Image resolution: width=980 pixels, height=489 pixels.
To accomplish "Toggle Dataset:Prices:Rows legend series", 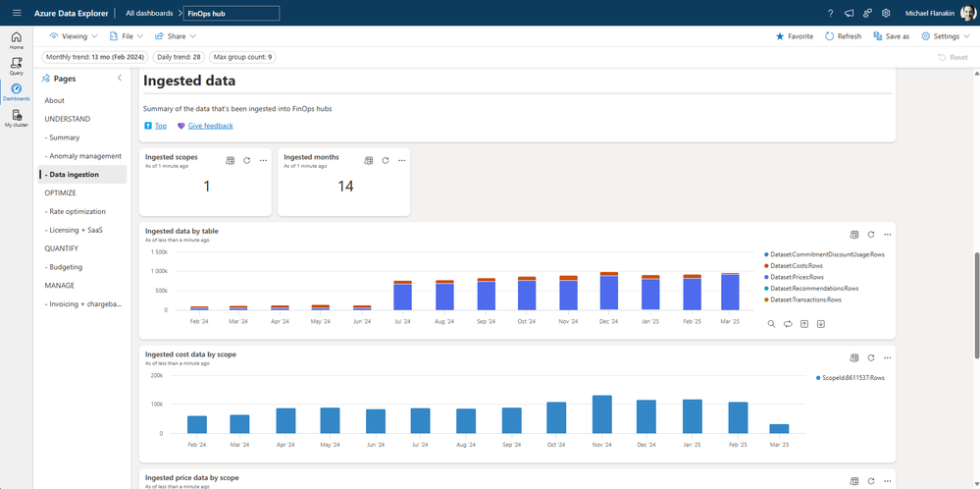I will pyautogui.click(x=796, y=277).
